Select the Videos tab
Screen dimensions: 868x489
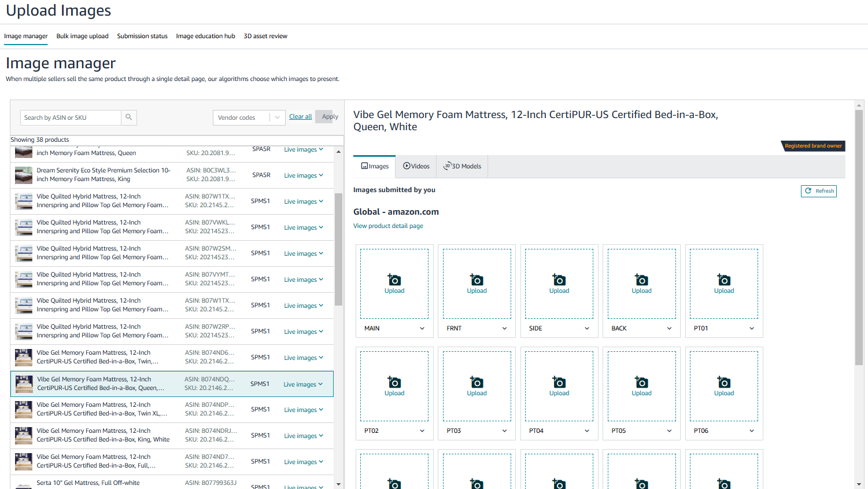[416, 166]
